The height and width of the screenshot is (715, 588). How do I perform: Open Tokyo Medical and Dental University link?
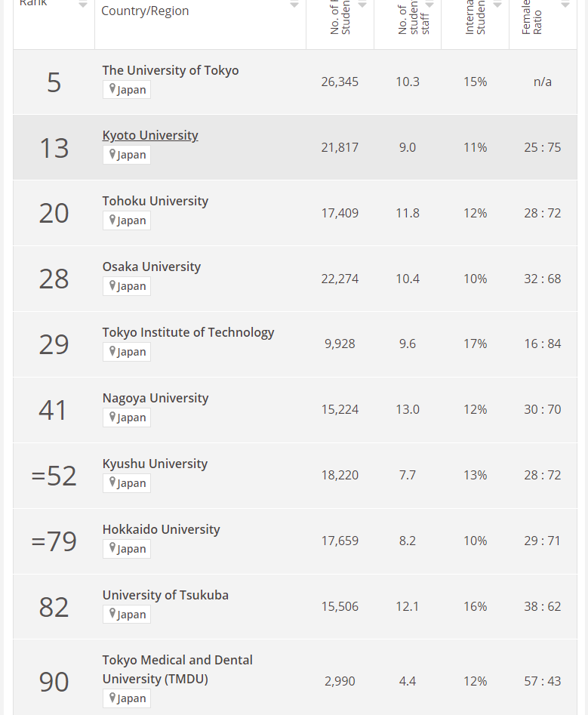pos(177,669)
